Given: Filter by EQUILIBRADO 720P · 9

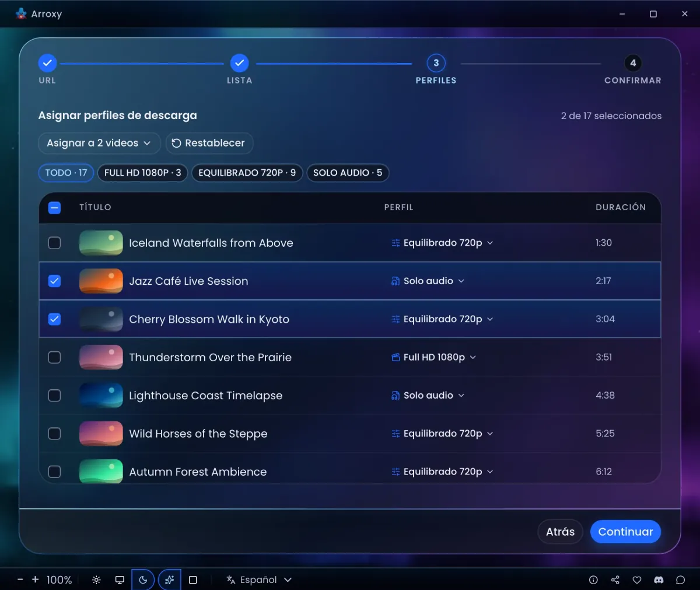Looking at the screenshot, I should (247, 173).
